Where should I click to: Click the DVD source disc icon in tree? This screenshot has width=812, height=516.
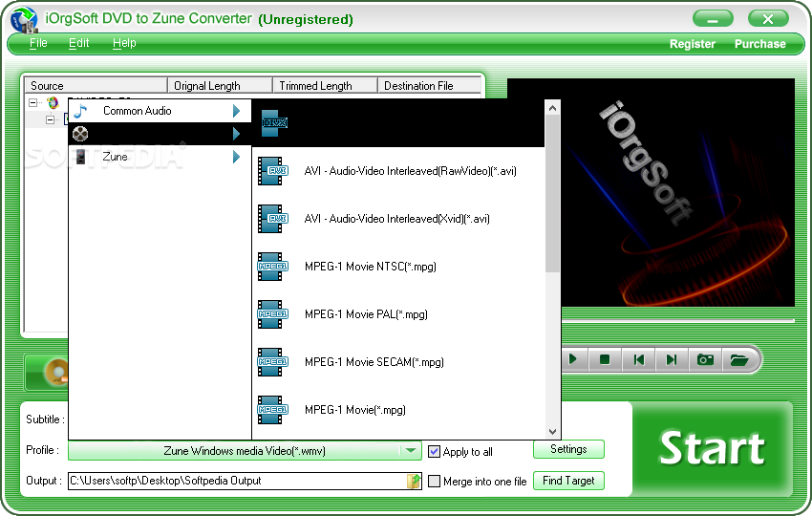pyautogui.click(x=53, y=102)
